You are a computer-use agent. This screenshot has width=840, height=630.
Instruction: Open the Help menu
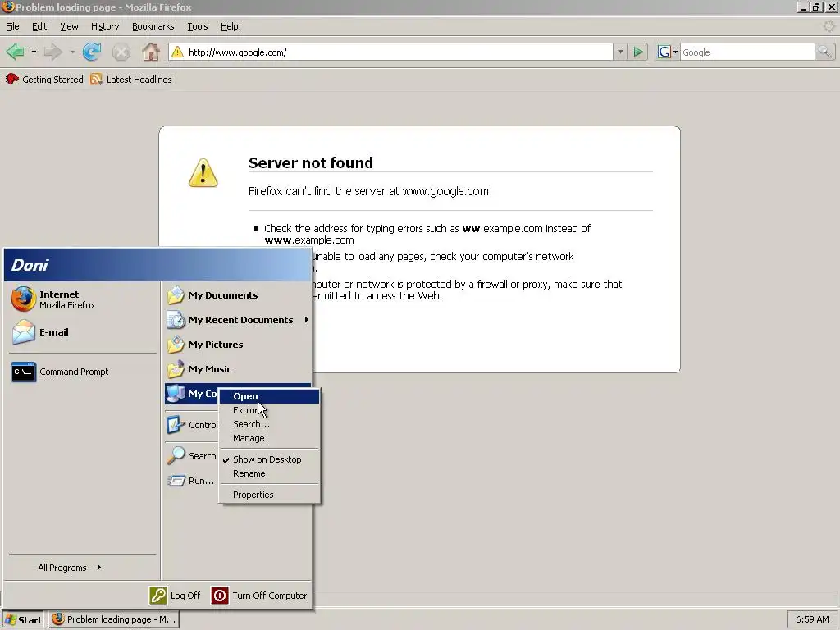pyautogui.click(x=230, y=26)
